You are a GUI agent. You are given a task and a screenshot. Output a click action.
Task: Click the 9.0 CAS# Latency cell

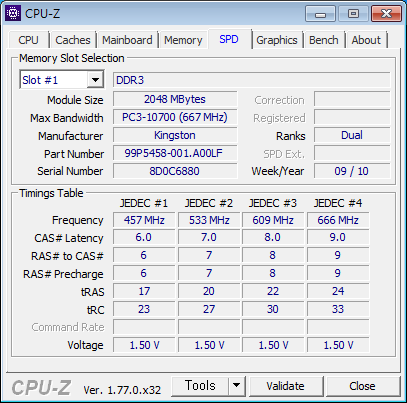(x=338, y=237)
